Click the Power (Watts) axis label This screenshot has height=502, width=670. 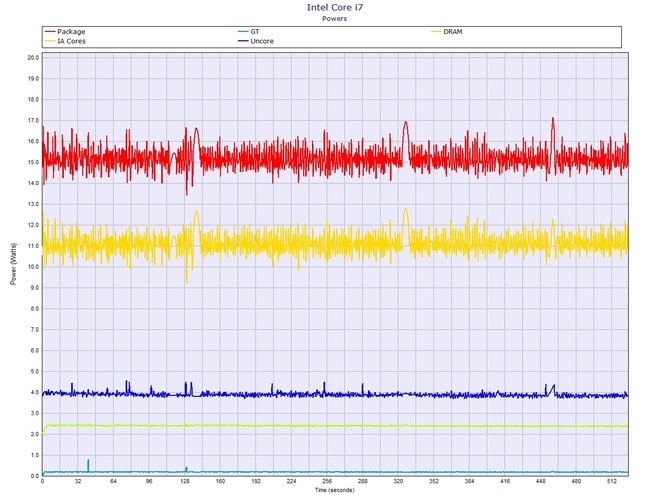pos(13,264)
